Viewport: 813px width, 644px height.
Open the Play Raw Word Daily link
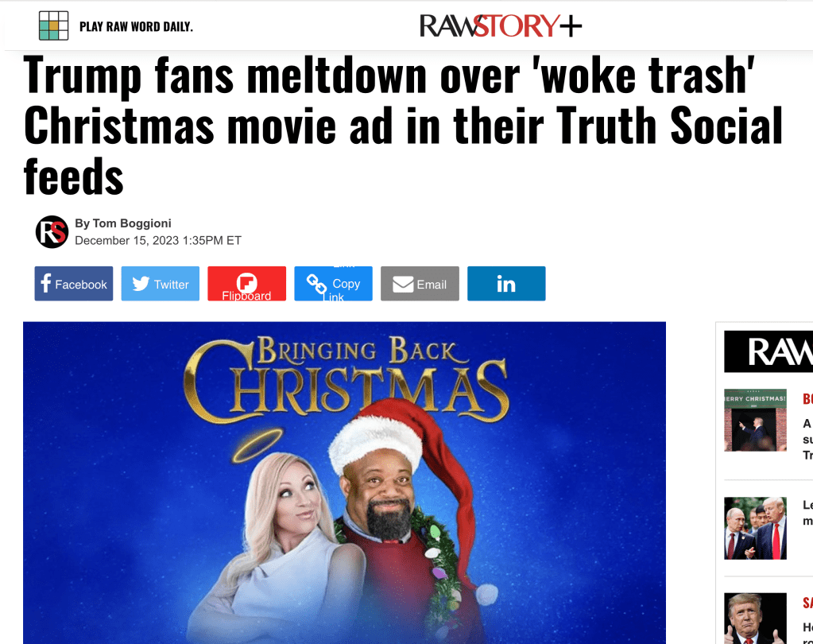(x=136, y=27)
